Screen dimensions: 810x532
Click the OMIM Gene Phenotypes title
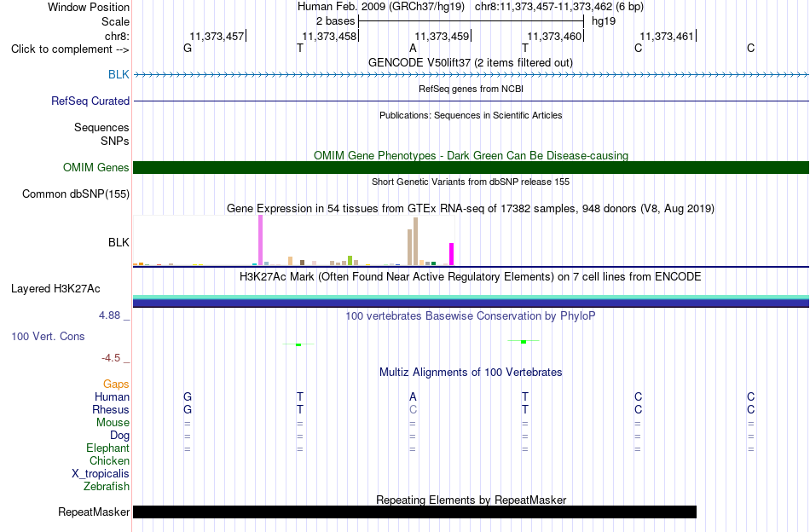(x=471, y=155)
